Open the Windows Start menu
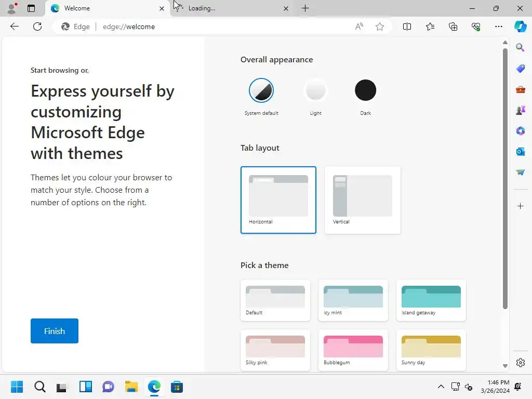 click(x=17, y=387)
